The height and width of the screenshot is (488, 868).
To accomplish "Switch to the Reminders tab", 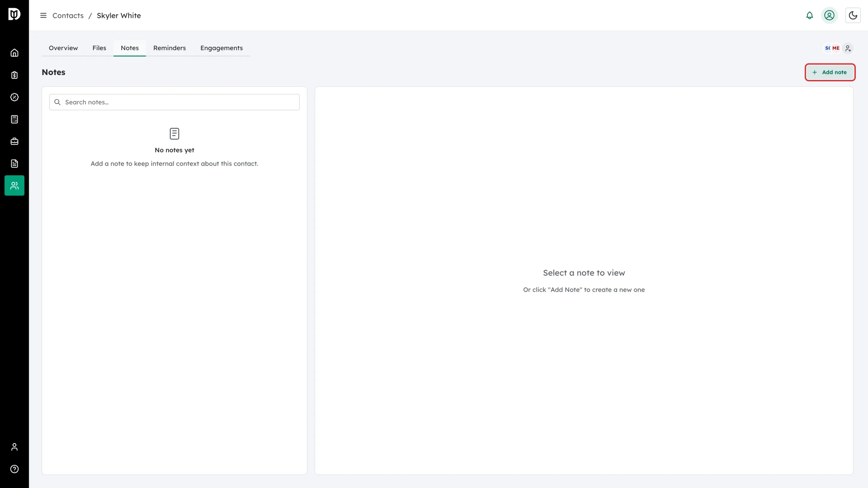I will [x=170, y=48].
